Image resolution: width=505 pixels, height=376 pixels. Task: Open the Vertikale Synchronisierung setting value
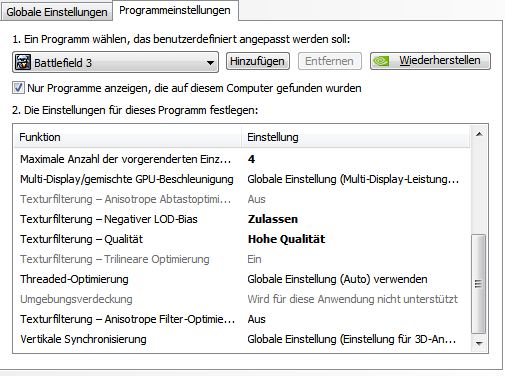[355, 339]
